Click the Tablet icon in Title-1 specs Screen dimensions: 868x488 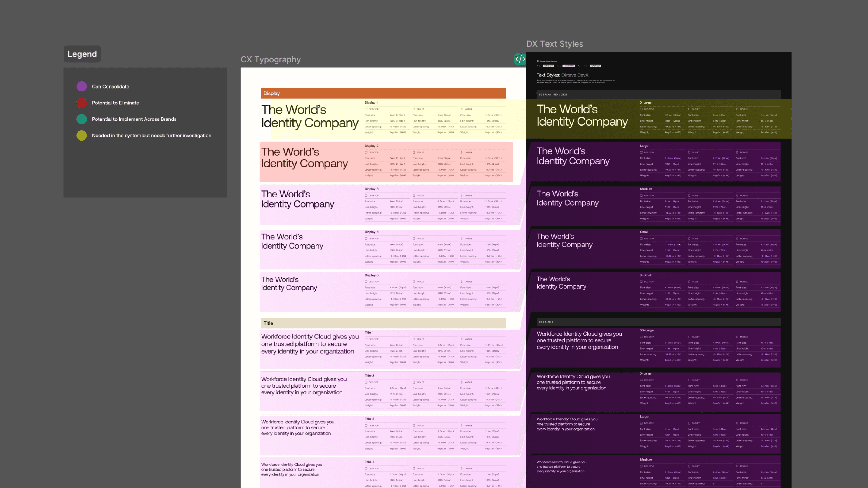[414, 339]
